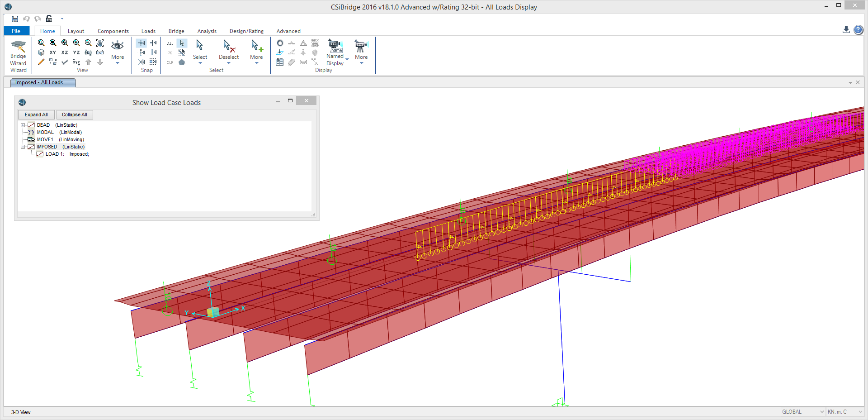This screenshot has height=420, width=868.
Task: Open the help question mark icon
Action: (x=858, y=30)
